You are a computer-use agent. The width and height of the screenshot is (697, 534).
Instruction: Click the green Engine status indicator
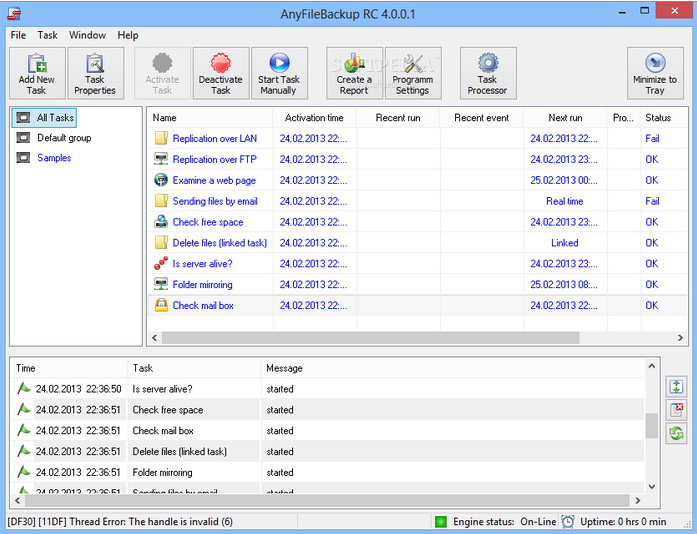coord(441,522)
